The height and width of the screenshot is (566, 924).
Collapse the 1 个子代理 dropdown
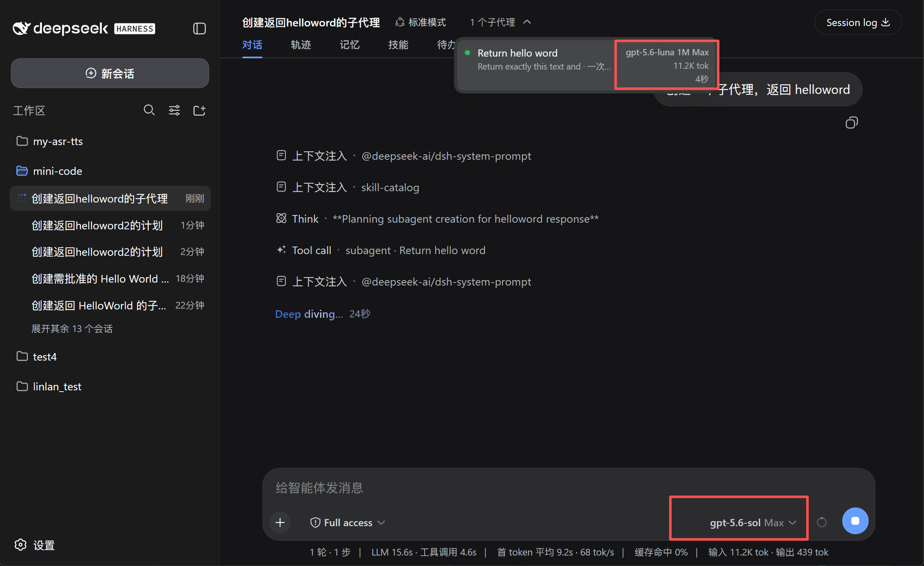click(x=501, y=22)
